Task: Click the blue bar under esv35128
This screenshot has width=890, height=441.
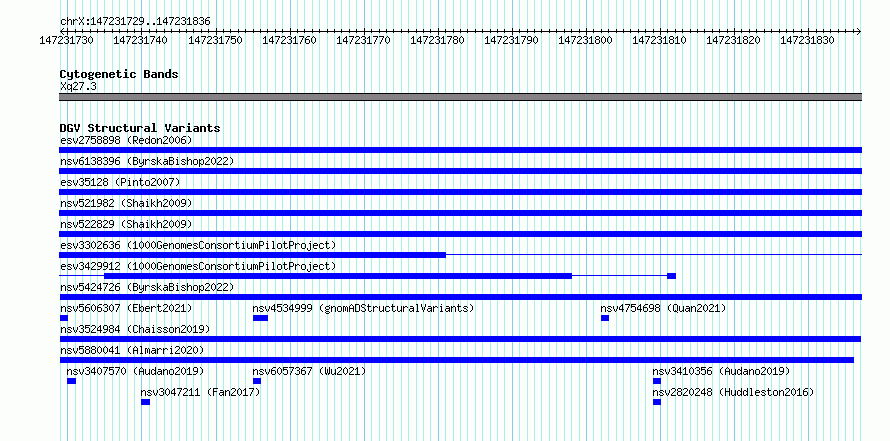Action: 460,192
